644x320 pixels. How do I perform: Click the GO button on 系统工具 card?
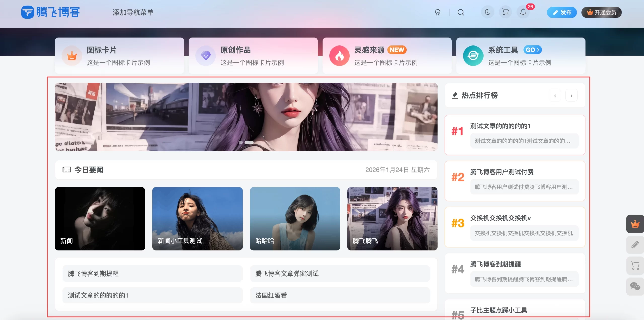click(532, 50)
